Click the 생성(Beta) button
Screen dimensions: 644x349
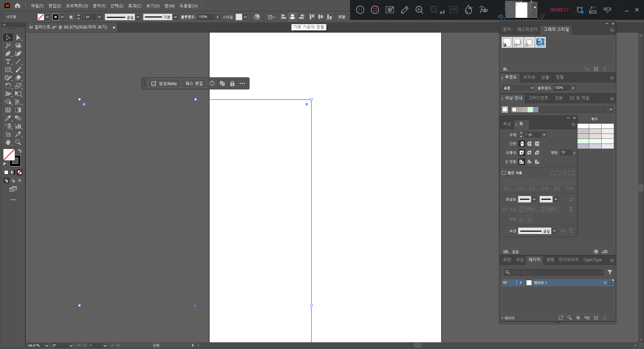(x=164, y=83)
